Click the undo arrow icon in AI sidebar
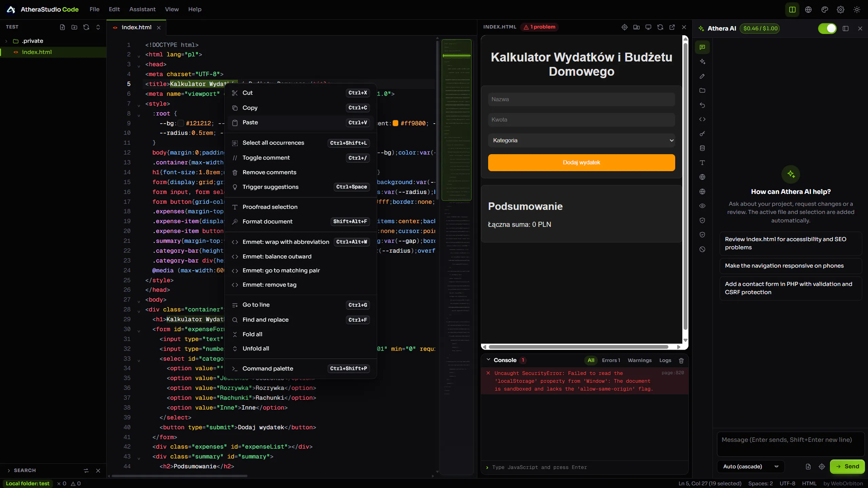This screenshot has width=868, height=488. [702, 105]
